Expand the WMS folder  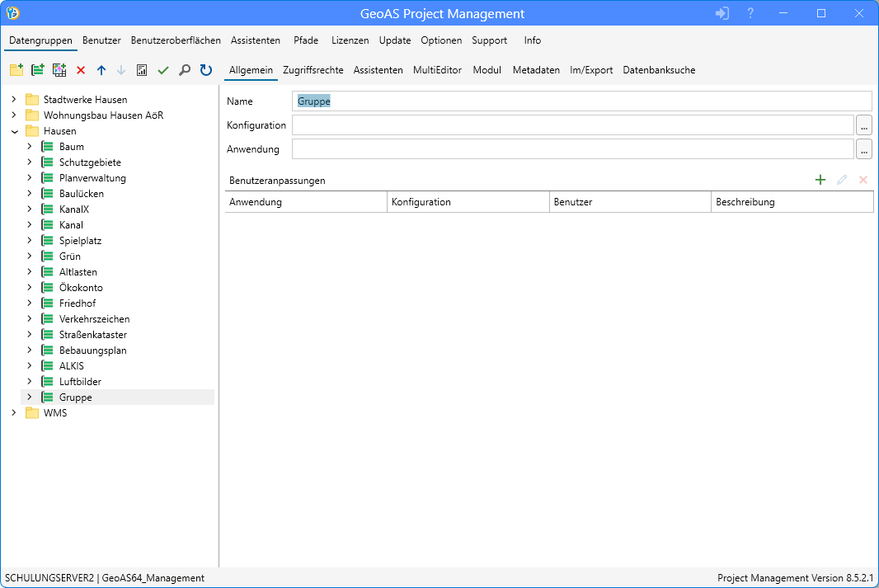tap(14, 413)
